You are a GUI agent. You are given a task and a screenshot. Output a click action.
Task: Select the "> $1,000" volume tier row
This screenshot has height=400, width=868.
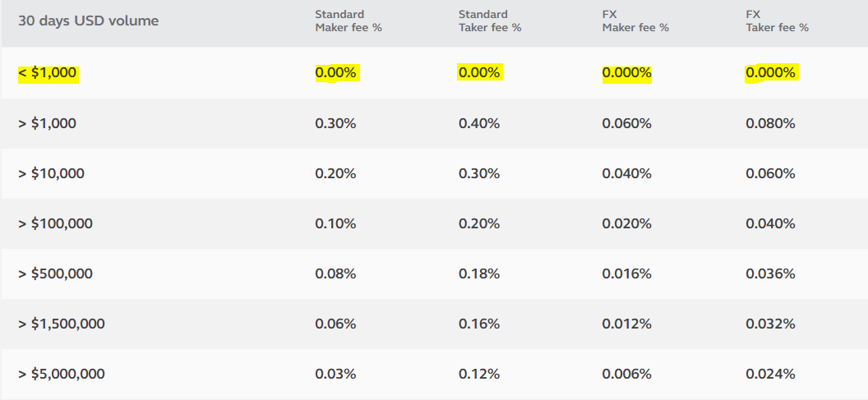coord(47,123)
